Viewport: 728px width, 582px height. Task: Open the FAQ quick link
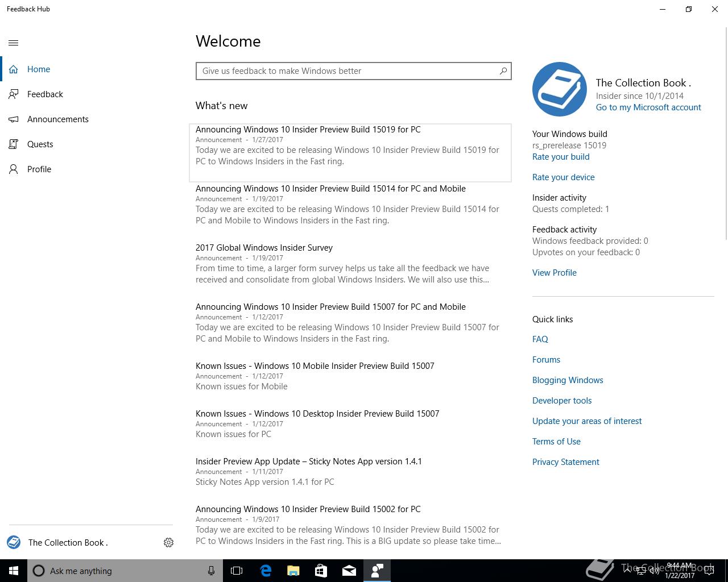pyautogui.click(x=540, y=339)
